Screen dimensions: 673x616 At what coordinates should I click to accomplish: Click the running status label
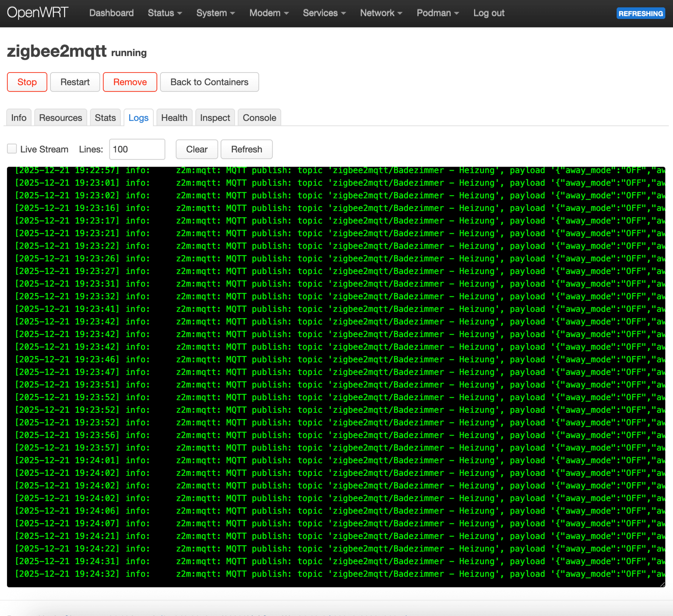[x=129, y=53]
